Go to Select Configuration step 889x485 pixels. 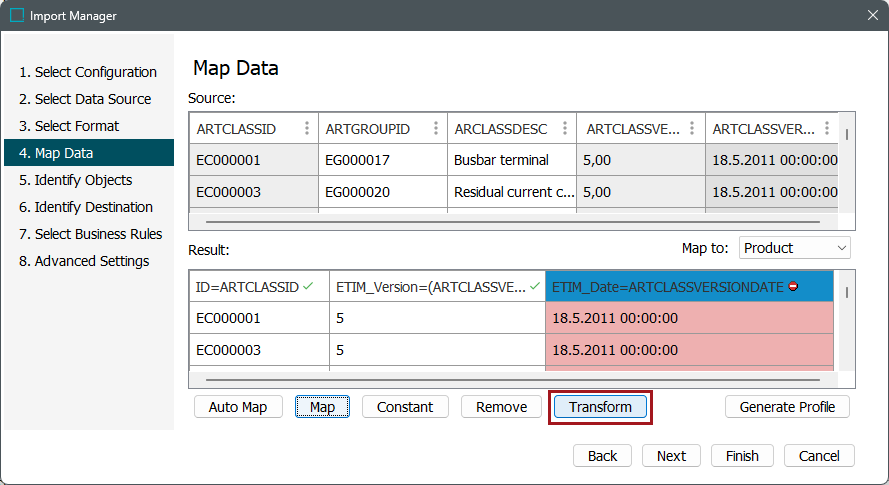[x=88, y=72]
